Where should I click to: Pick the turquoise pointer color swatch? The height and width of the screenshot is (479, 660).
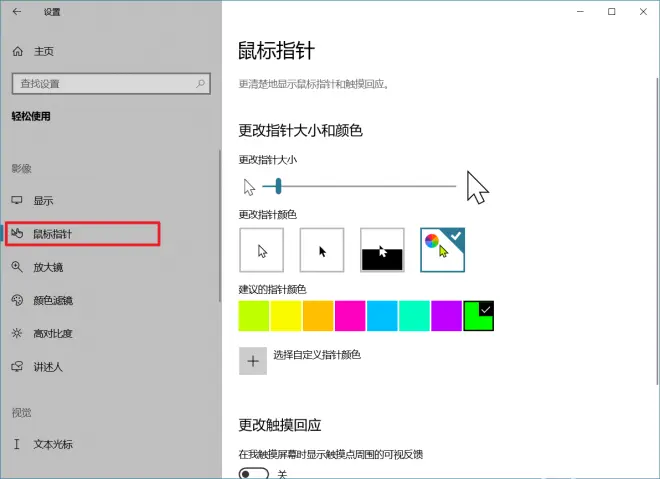pos(415,316)
